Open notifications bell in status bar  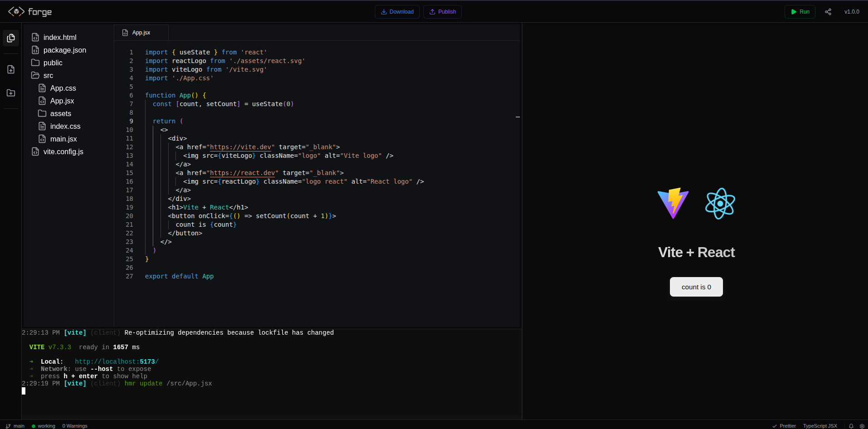pos(851,426)
